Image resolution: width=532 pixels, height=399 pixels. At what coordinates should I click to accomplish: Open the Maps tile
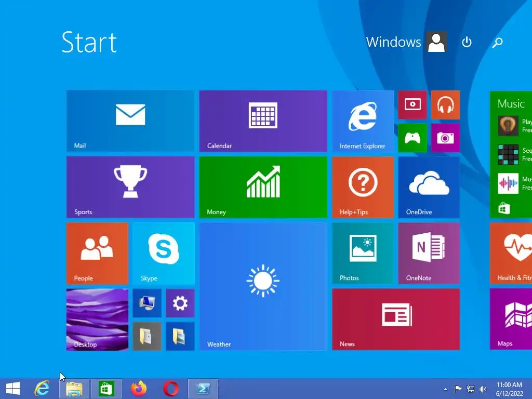[x=511, y=320]
